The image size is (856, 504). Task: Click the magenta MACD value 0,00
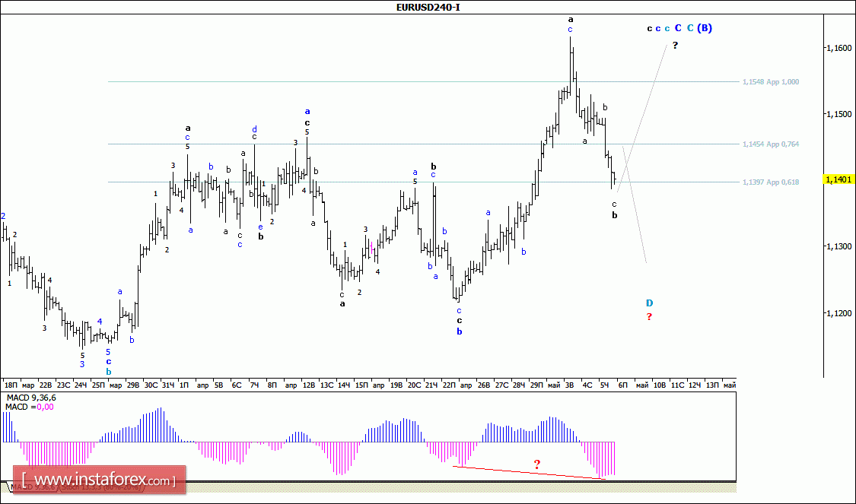click(45, 407)
